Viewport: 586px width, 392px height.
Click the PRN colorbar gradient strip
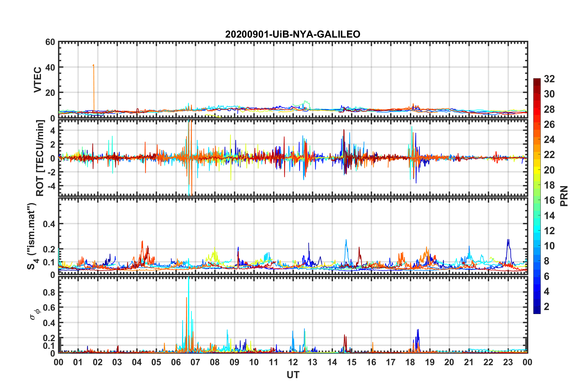click(537, 196)
